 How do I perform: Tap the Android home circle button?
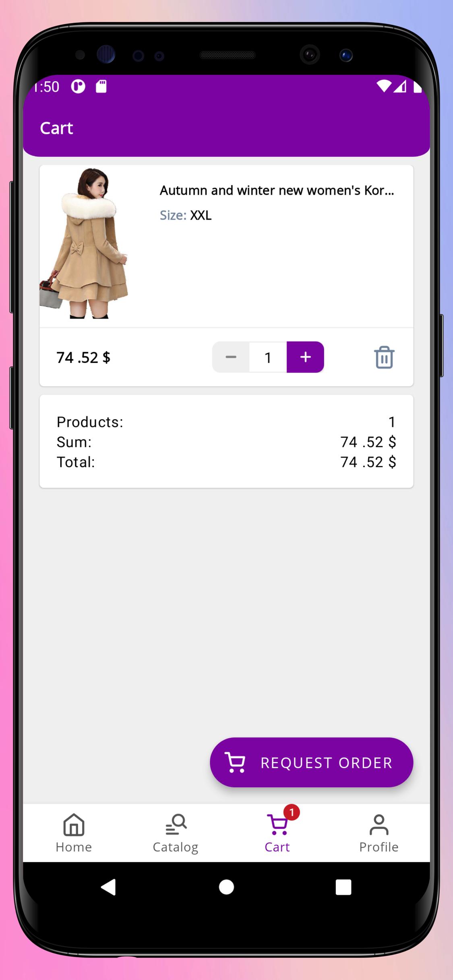coord(226,887)
